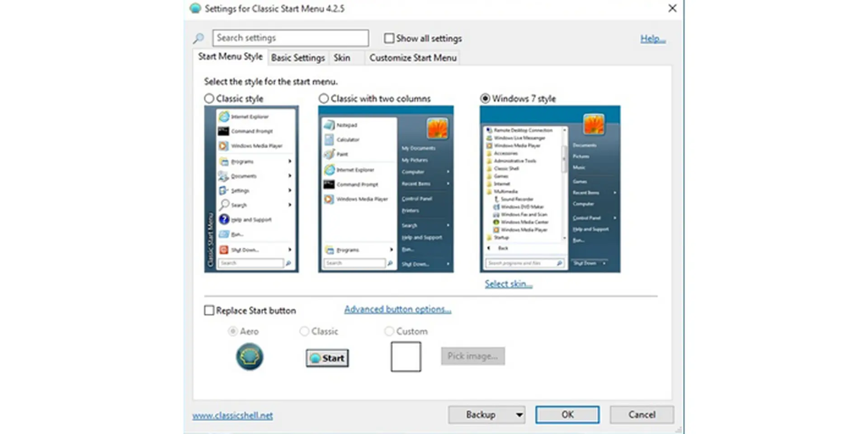Screen dimensions: 868x434
Task: Select the Aero radio option
Action: (x=232, y=331)
